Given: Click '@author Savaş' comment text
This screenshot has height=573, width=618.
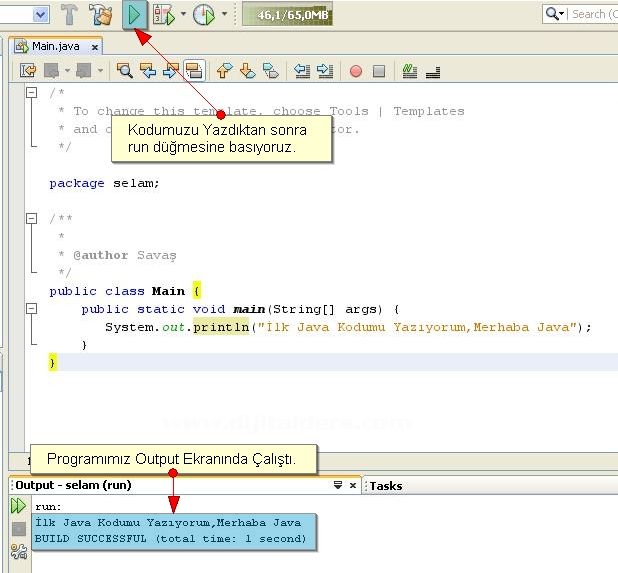Looking at the screenshot, I should (x=125, y=255).
